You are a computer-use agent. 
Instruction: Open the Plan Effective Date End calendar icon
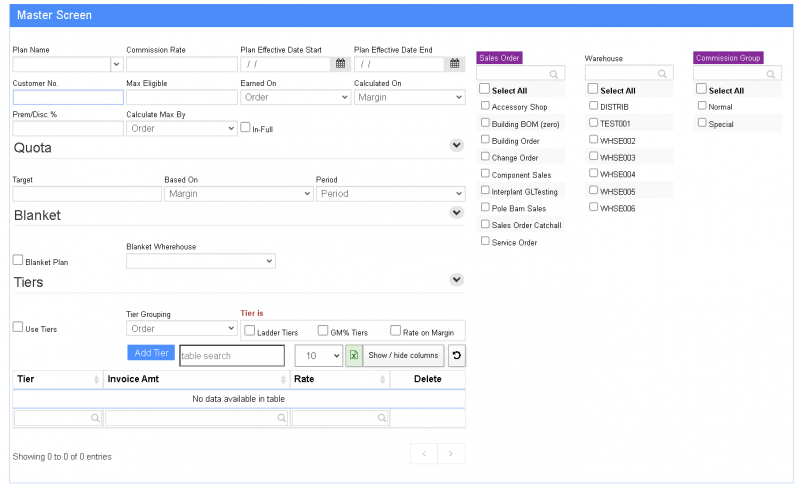455,64
